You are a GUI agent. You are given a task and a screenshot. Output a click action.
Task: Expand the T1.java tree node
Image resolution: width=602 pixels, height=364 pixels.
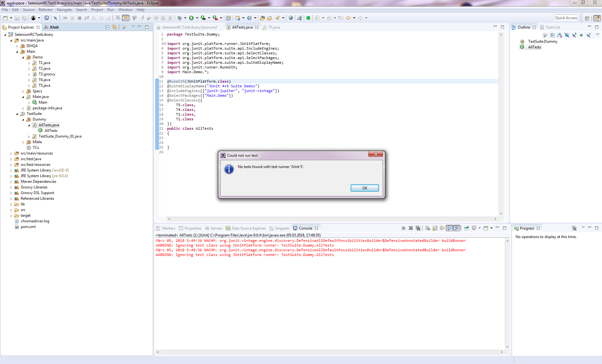tap(29, 63)
